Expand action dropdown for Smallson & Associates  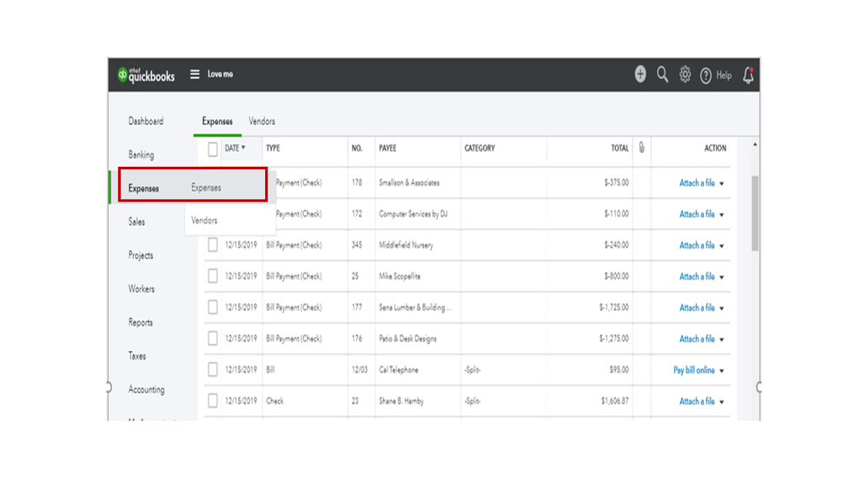[722, 183]
